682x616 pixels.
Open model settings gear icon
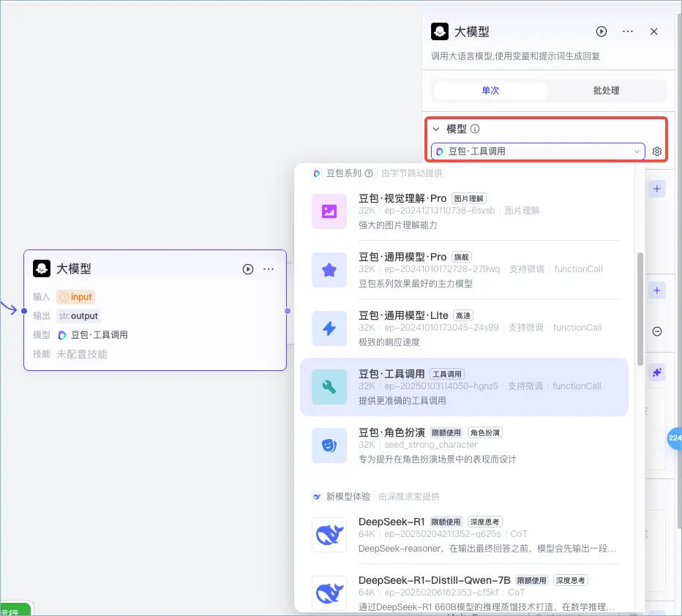pos(657,151)
